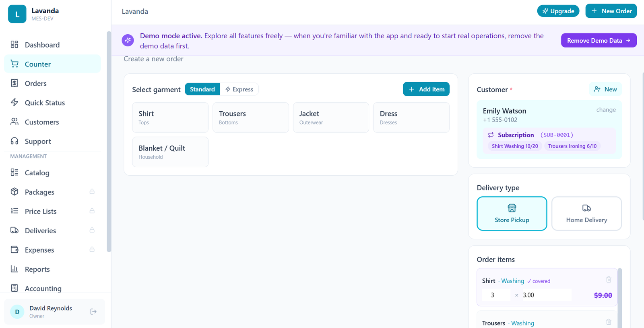Click Emily Watson customer name
The height and width of the screenshot is (328, 644).
tap(504, 111)
